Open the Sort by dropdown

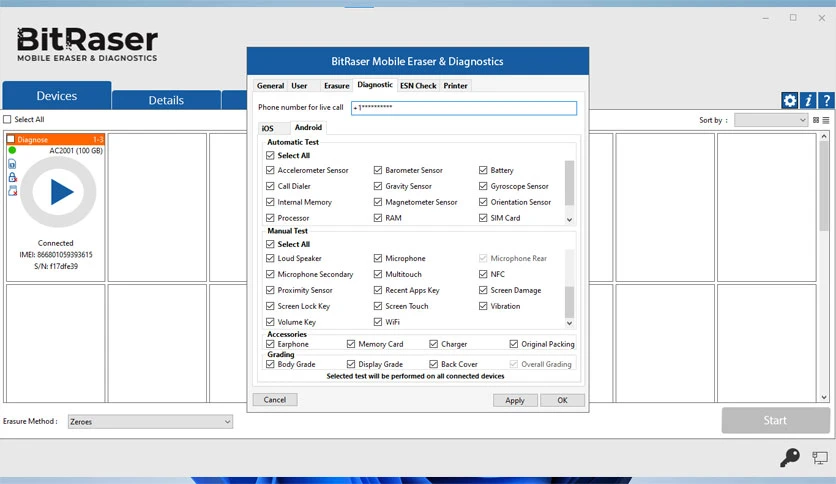[x=771, y=120]
